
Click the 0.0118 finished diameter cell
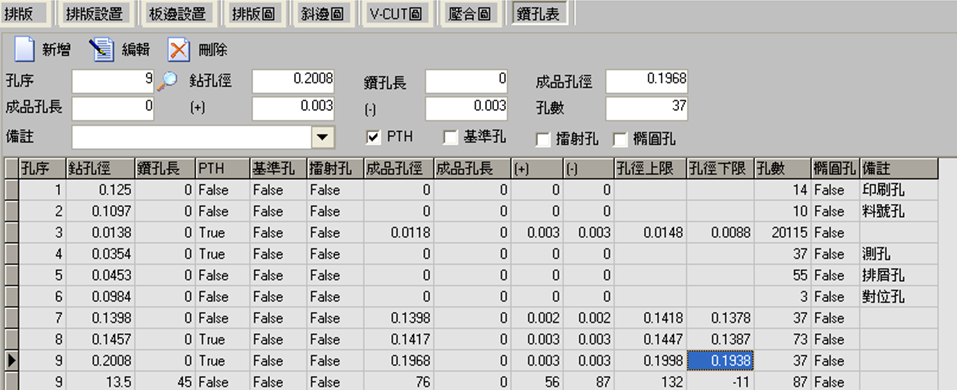[398, 233]
